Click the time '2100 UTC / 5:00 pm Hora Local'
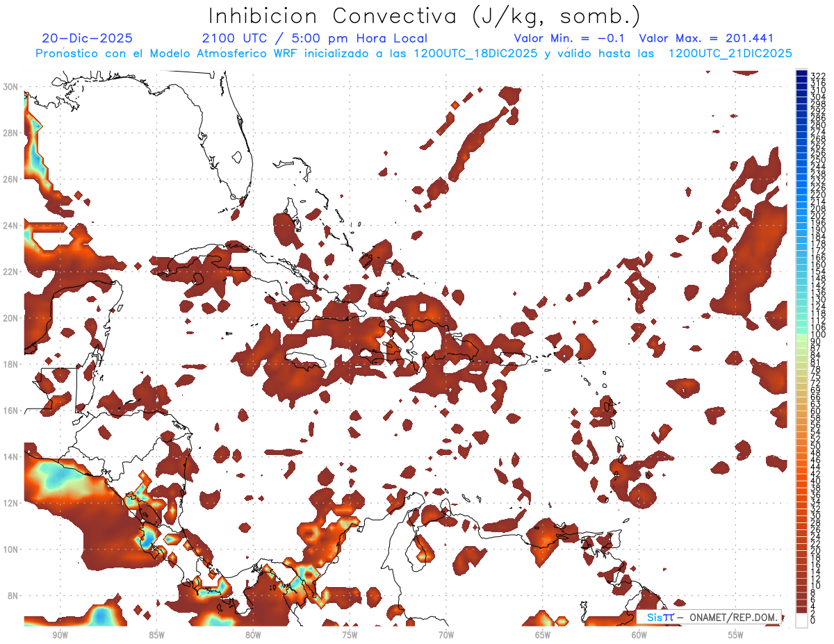The image size is (834, 644). coord(314,38)
